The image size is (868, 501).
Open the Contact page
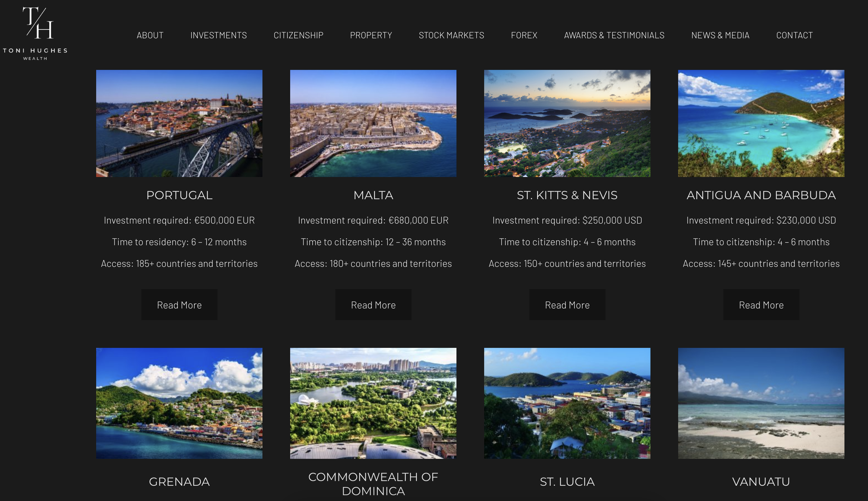click(x=794, y=35)
